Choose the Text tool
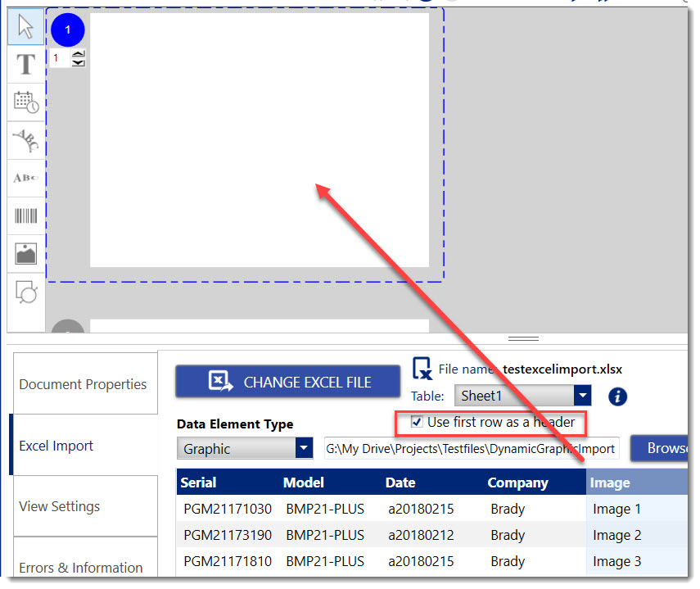The image size is (700, 589). tap(25, 64)
